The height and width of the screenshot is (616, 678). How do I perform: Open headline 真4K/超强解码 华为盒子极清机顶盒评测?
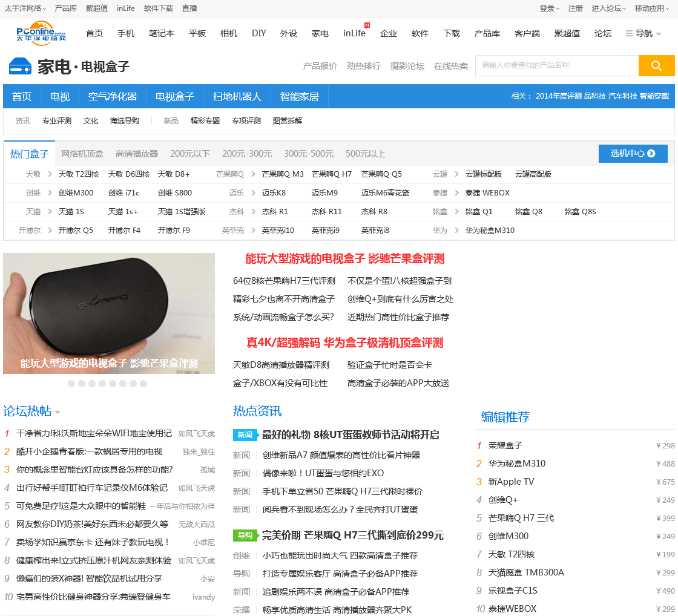point(344,343)
